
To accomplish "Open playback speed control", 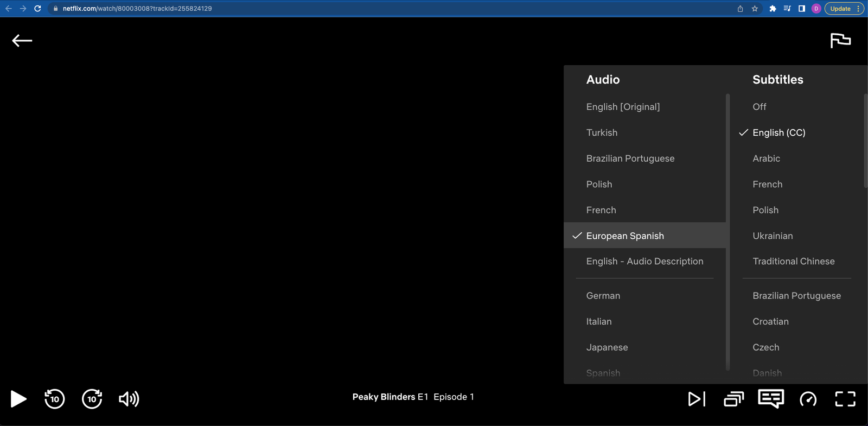I will click(x=808, y=399).
